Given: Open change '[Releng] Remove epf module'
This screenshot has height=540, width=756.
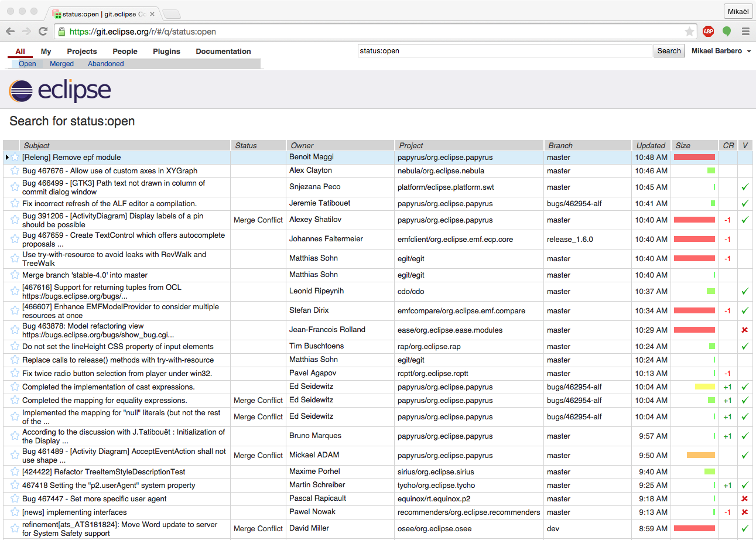Looking at the screenshot, I should [71, 157].
